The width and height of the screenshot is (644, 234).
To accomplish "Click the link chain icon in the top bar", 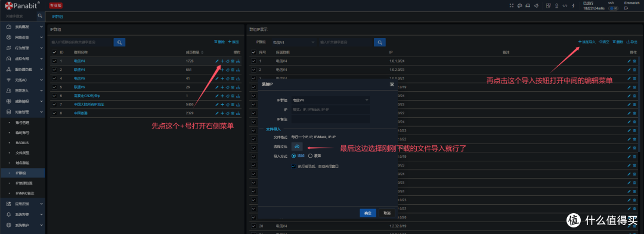I will click(564, 6).
